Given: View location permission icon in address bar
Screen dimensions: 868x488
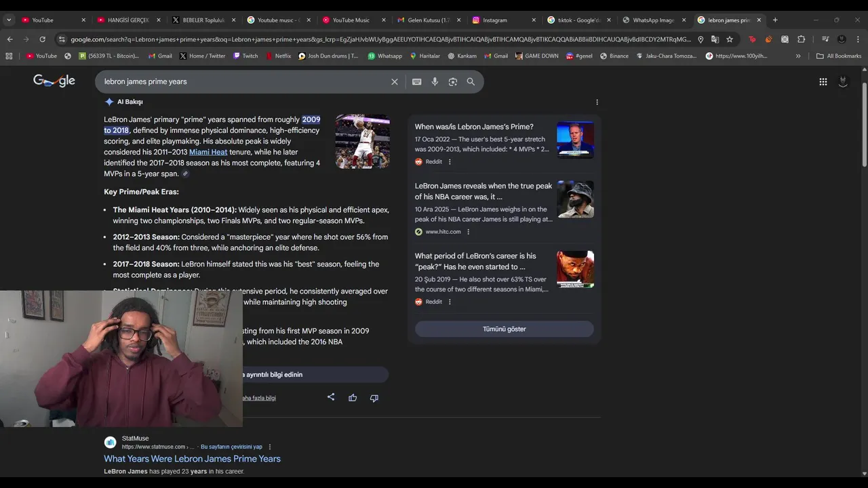Looking at the screenshot, I should click(701, 39).
